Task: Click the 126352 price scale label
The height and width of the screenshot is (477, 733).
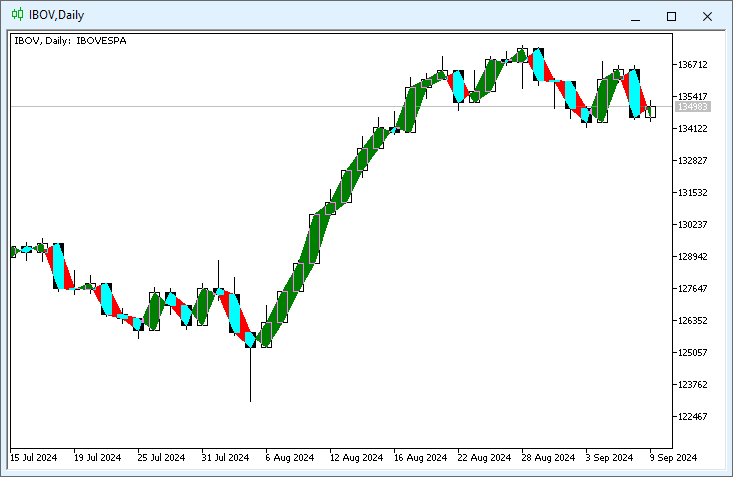Action: (x=692, y=321)
